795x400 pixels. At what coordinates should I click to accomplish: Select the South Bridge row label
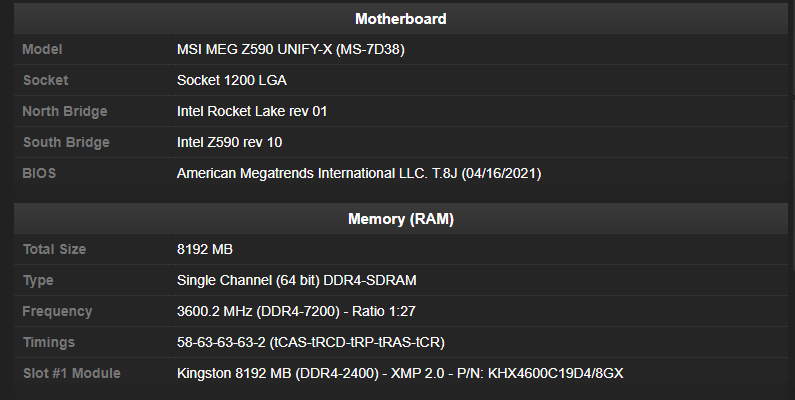65,142
